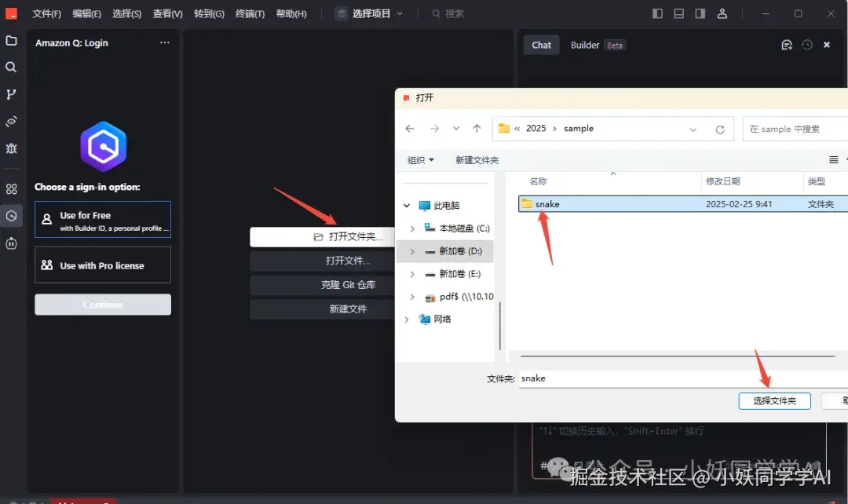848x504 pixels.
Task: Click the 打开文件... button
Action: pos(323,261)
